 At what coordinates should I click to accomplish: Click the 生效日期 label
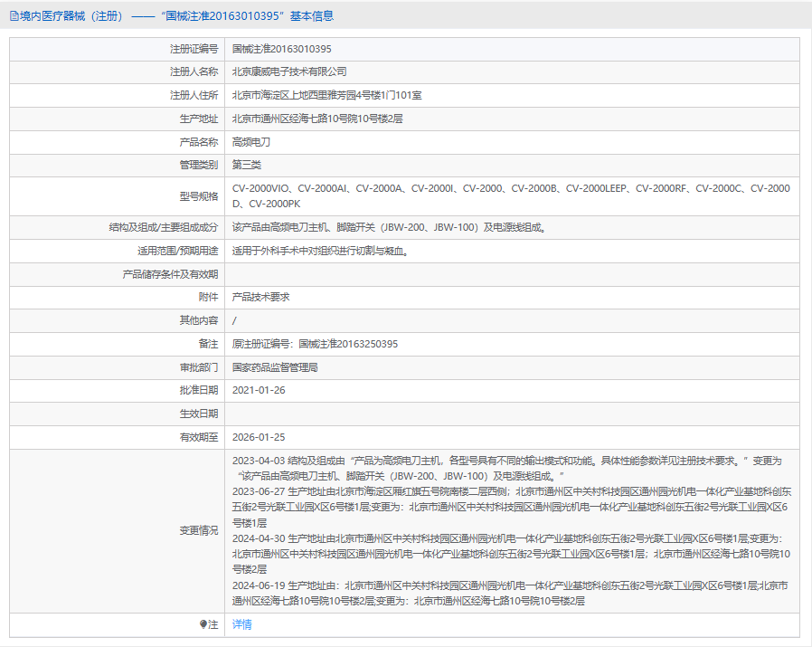click(199, 414)
